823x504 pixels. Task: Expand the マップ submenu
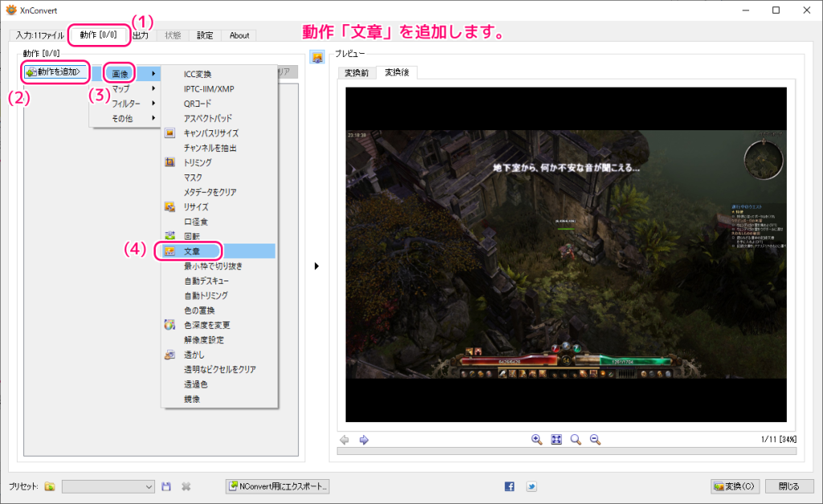point(124,88)
